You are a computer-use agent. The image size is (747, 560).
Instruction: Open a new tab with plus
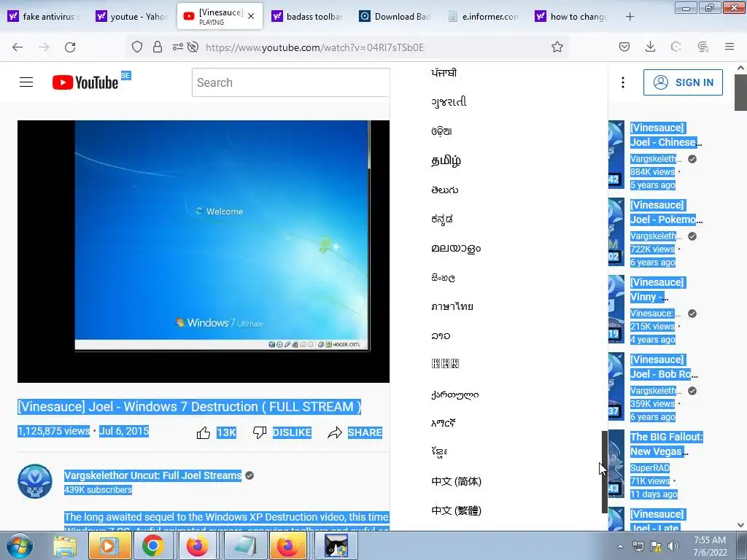tap(630, 17)
